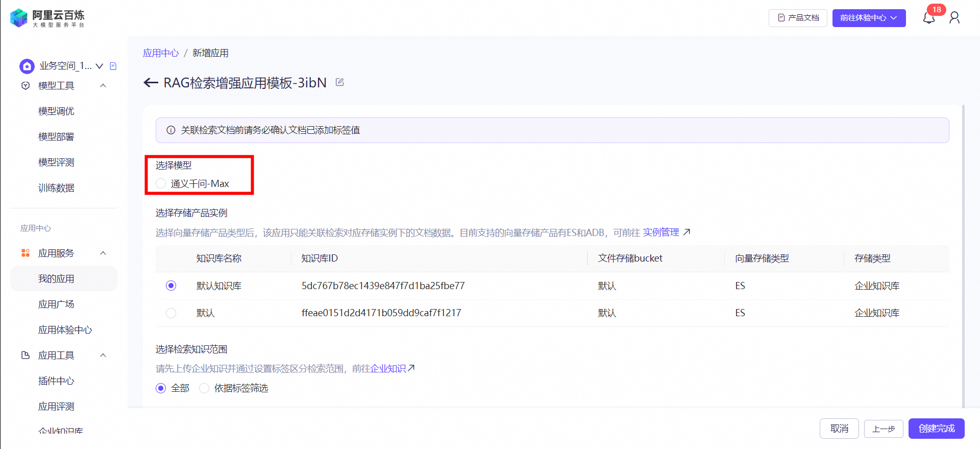Open the 前往体验中心 dropdown
The height and width of the screenshot is (449, 980).
869,18
